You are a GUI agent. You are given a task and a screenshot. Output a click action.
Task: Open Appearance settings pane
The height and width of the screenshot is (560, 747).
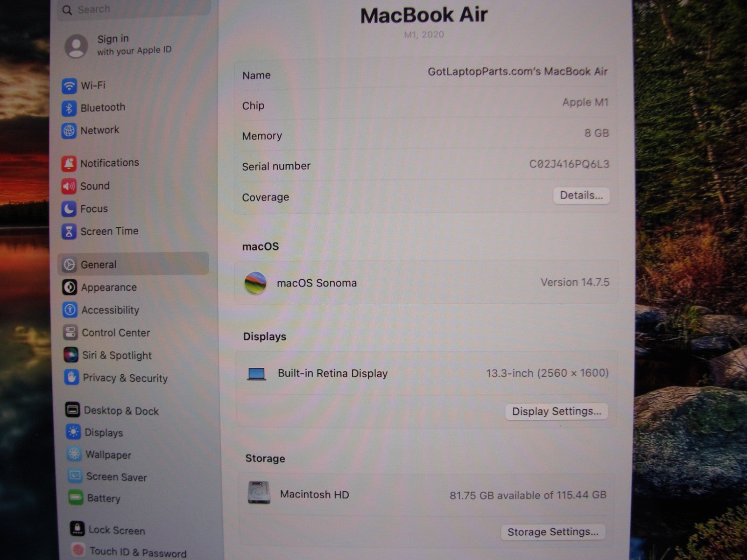point(109,287)
